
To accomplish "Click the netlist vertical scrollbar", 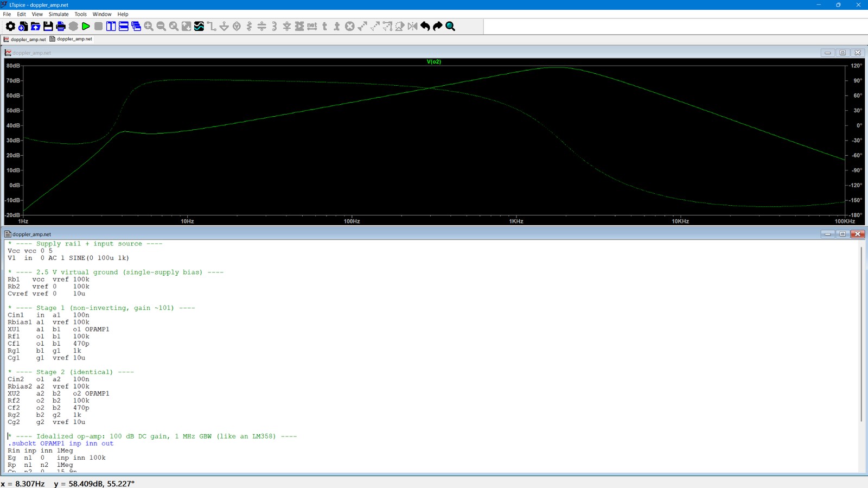I will (861, 334).
